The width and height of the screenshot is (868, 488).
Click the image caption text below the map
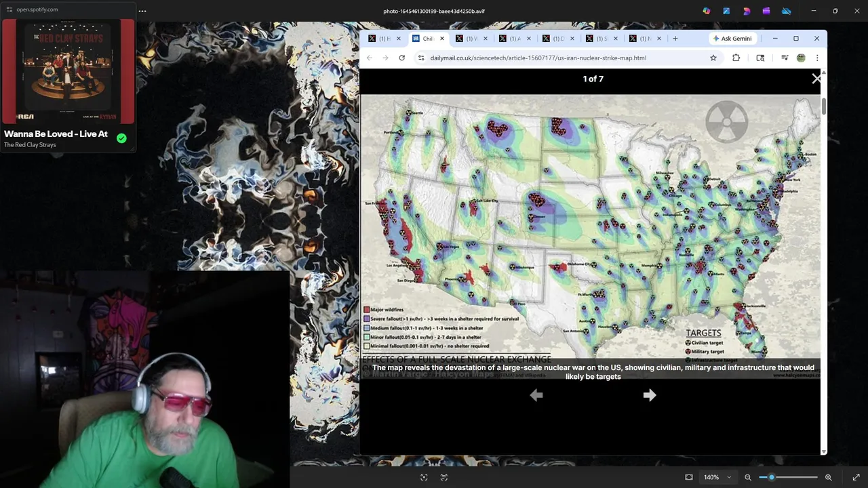[x=593, y=372]
